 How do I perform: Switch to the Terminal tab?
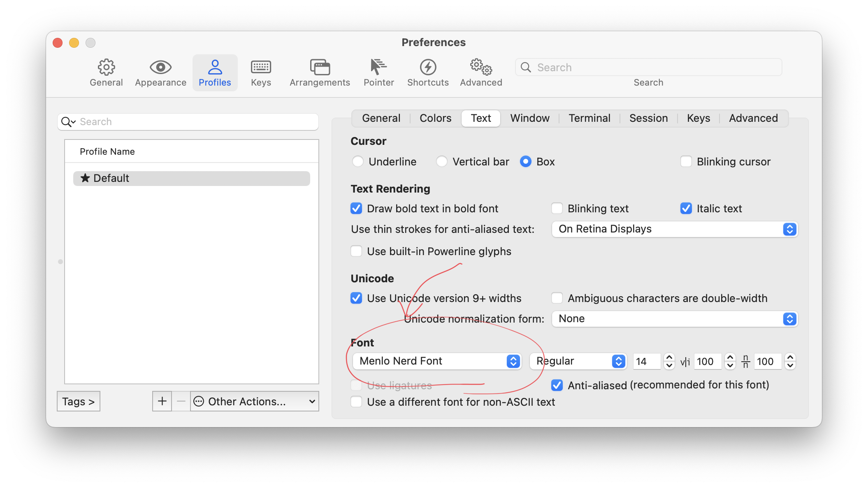(589, 119)
